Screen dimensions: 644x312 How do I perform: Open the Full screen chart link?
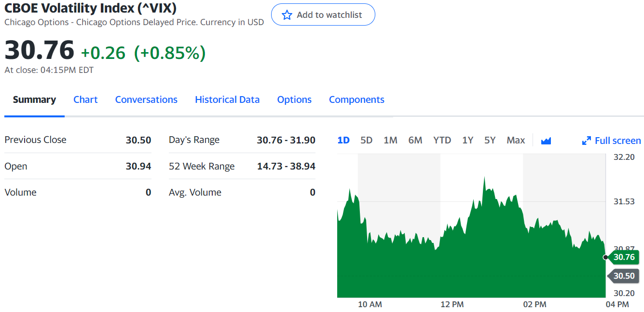coord(618,141)
